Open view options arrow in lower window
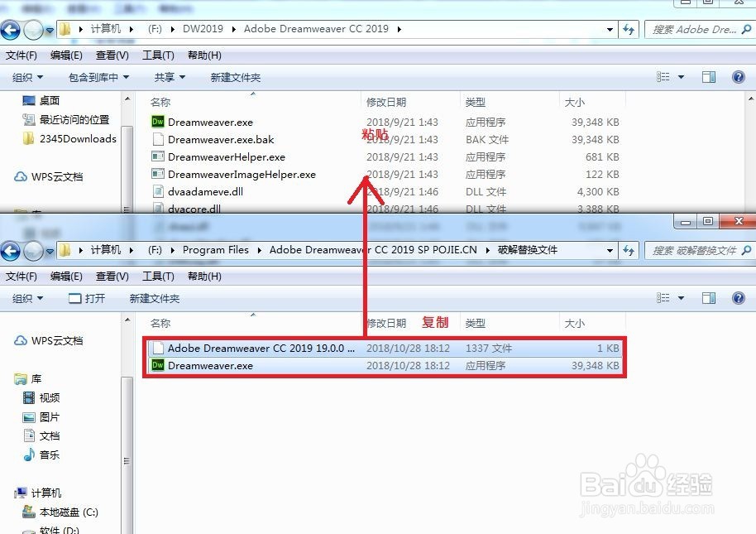The width and height of the screenshot is (756, 534). tap(682, 298)
